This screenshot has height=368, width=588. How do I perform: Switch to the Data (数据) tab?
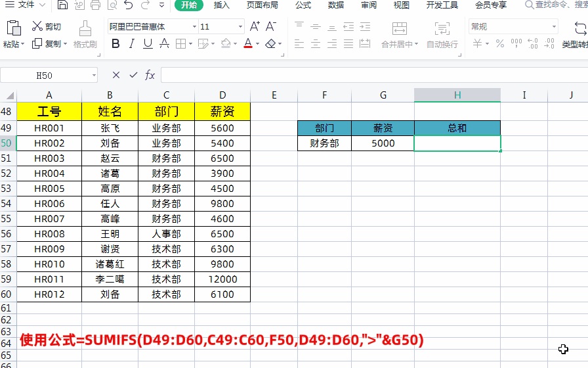pos(335,5)
